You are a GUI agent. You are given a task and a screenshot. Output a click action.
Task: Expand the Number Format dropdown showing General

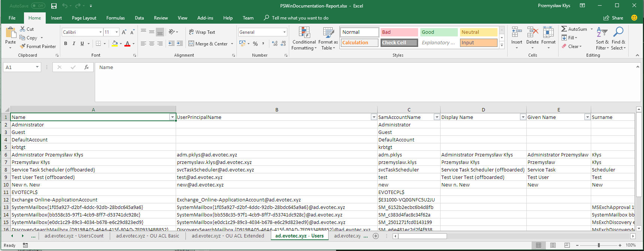click(x=284, y=32)
